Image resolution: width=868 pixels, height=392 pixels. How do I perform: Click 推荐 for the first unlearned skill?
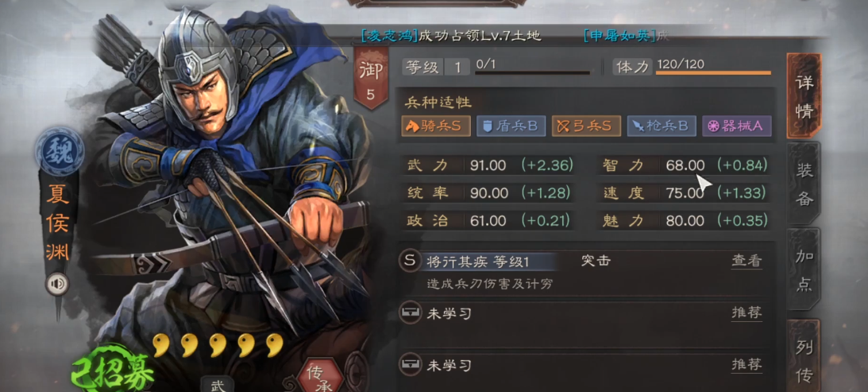coord(746,313)
